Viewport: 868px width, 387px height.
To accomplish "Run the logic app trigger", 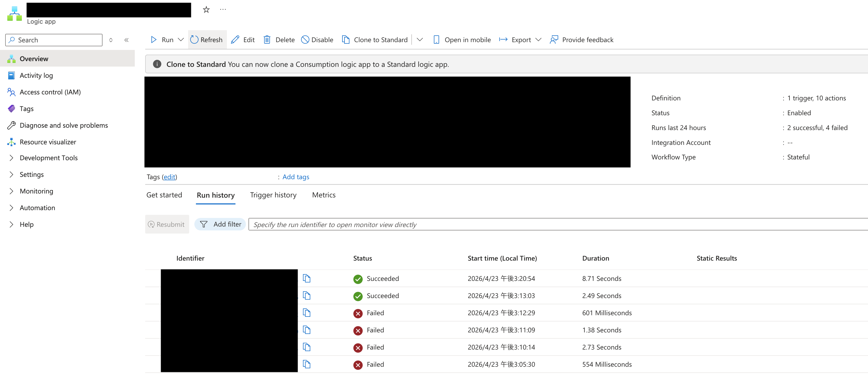I will click(x=162, y=40).
